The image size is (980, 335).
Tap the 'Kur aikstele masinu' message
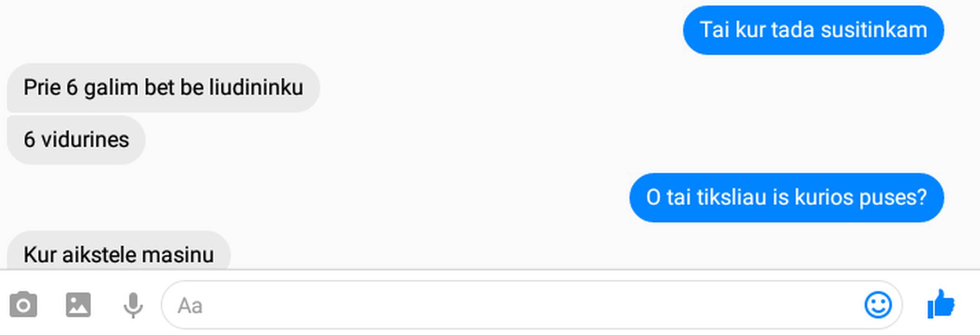coord(119,251)
